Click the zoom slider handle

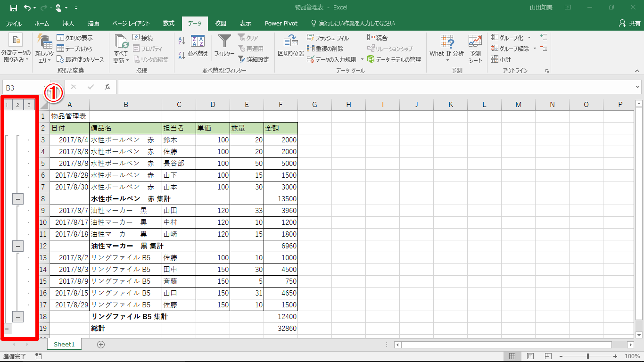tap(587, 356)
